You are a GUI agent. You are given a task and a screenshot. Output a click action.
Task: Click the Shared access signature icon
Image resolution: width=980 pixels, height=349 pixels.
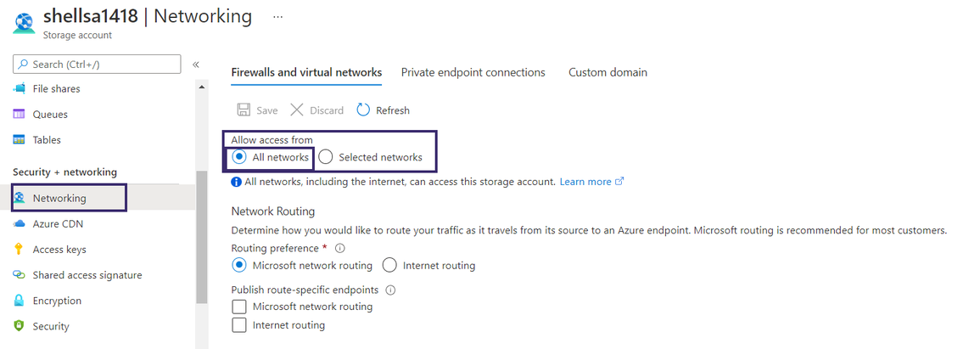click(x=19, y=275)
